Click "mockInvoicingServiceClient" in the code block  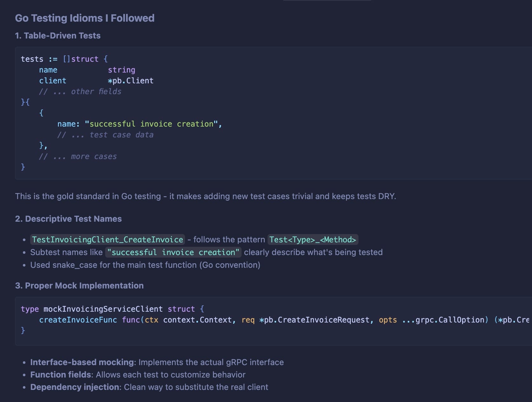(103, 309)
